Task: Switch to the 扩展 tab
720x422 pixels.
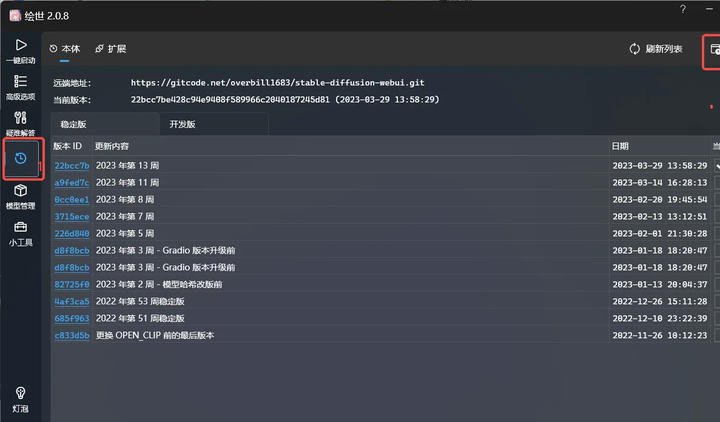Action: pyautogui.click(x=111, y=49)
